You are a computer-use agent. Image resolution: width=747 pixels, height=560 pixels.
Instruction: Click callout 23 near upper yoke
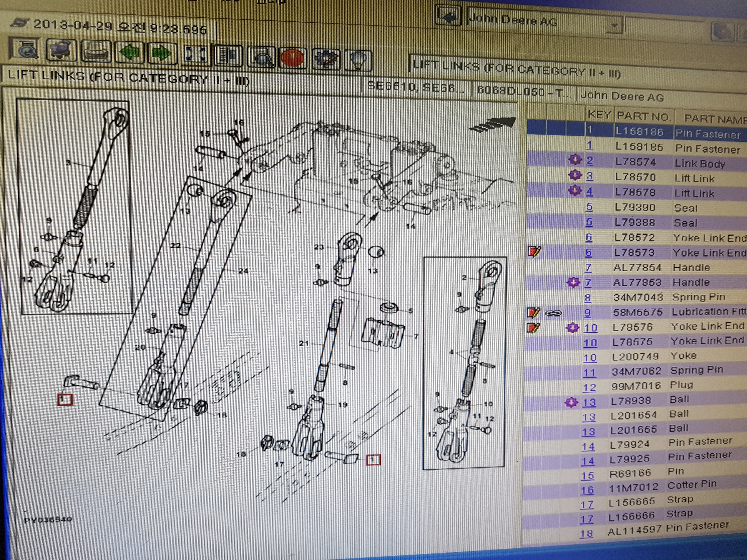coord(319,247)
